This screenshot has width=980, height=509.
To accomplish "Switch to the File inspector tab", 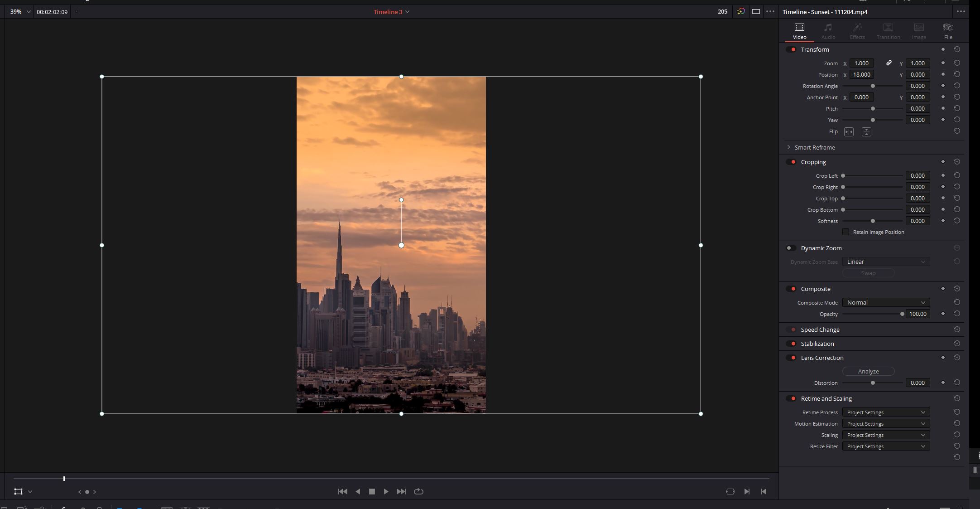I will 948,31.
